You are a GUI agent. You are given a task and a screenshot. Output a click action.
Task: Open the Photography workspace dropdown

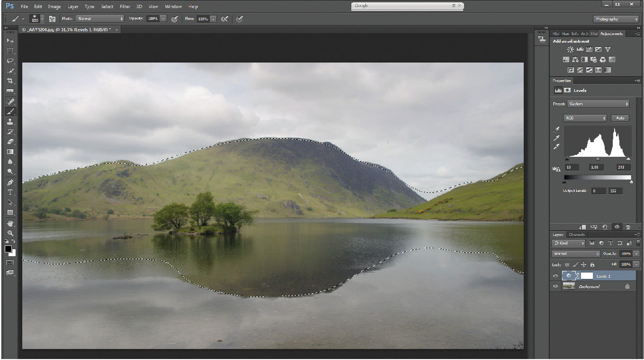coord(616,19)
